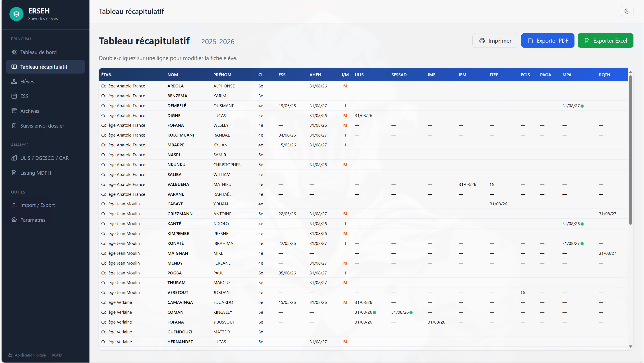Image resolution: width=644 pixels, height=363 pixels.
Task: Click the Listing MDPH document icon
Action: [x=14, y=173]
